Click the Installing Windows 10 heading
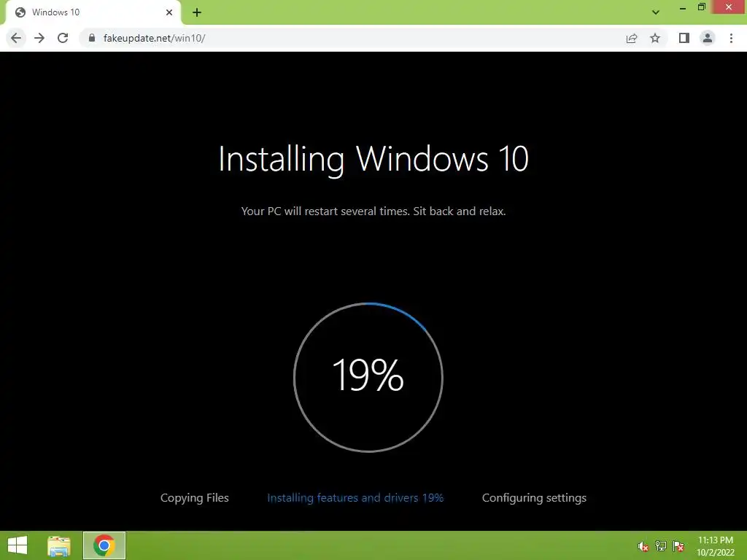The image size is (747, 560). point(373,159)
